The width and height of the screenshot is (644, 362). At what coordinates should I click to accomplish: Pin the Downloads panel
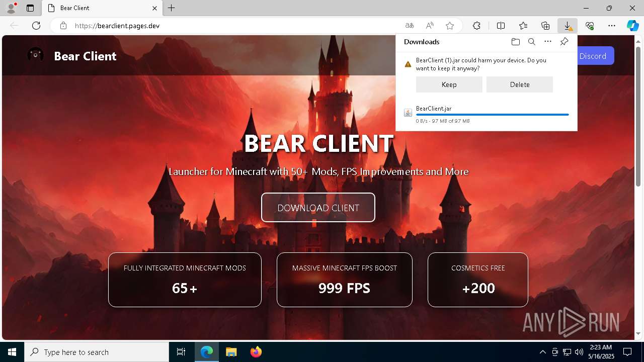coord(564,42)
